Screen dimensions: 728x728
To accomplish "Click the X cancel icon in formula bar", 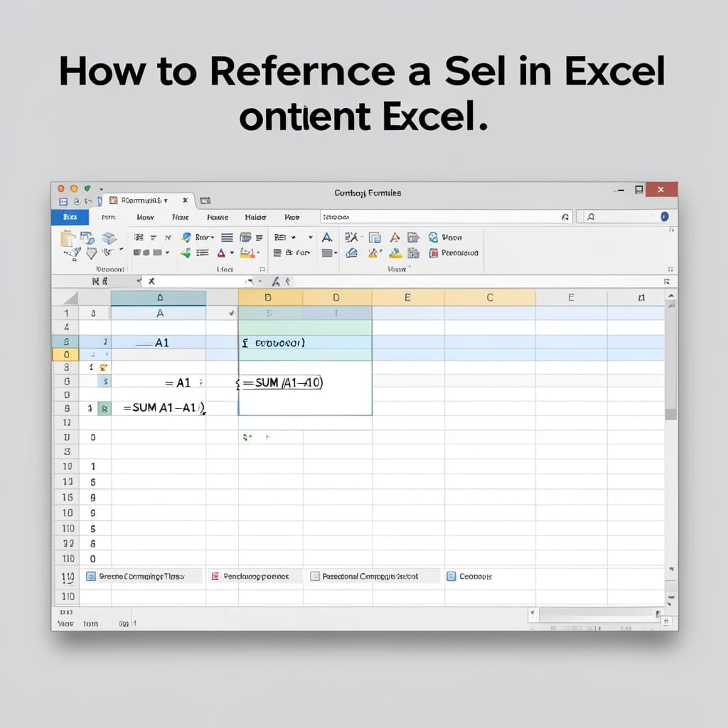I will point(151,281).
